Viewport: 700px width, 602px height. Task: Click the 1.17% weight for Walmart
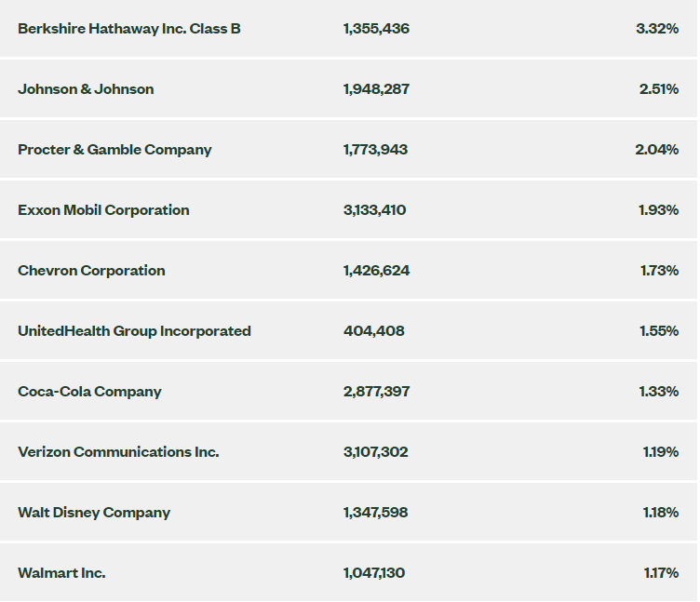click(x=661, y=573)
